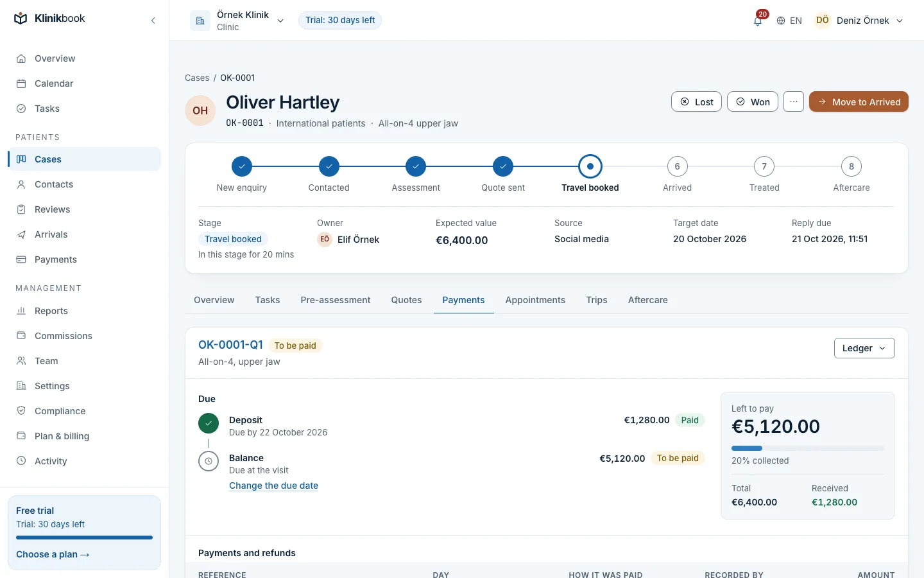924x578 pixels.
Task: Switch to the Quotes tab
Action: 406,300
